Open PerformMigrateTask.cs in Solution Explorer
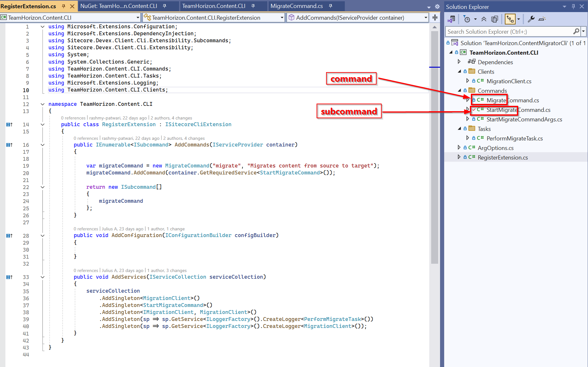 pyautogui.click(x=514, y=139)
